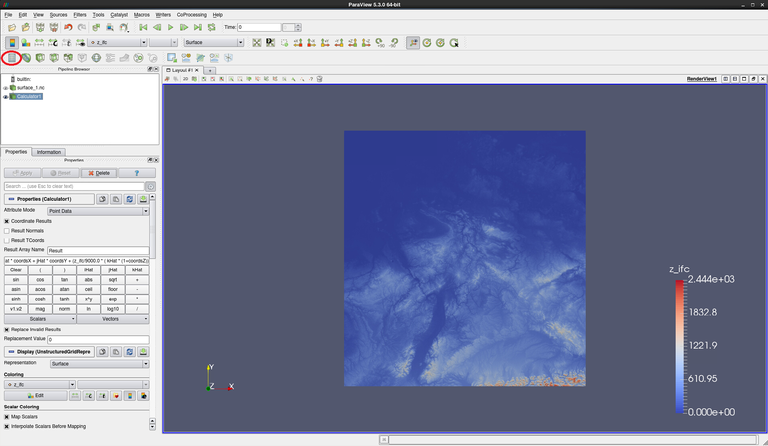Choose preset colormap icon beside Edit
This screenshot has height=446, width=768.
coord(116,396)
